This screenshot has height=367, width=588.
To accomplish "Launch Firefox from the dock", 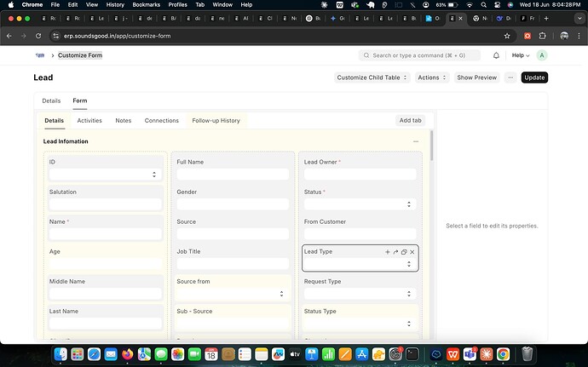I will [128, 354].
